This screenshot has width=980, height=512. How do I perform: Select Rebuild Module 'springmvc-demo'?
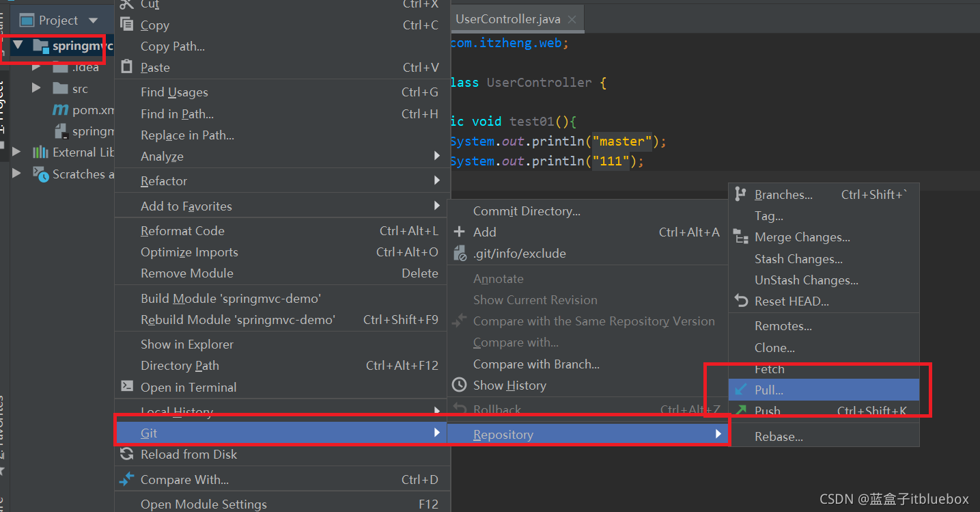point(282,320)
